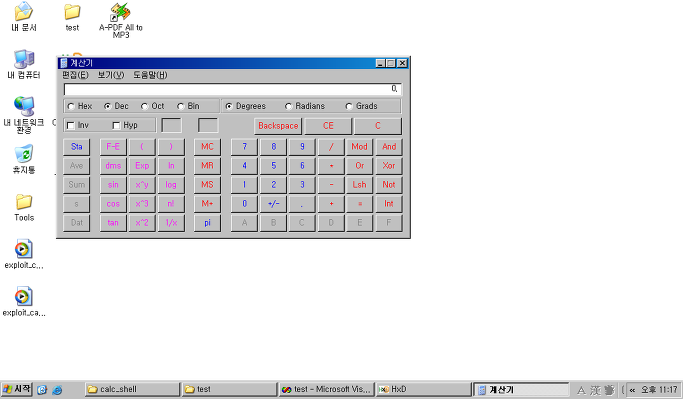Screen dimensions: 683x399
Task: Click the M+ button
Action: click(x=207, y=204)
